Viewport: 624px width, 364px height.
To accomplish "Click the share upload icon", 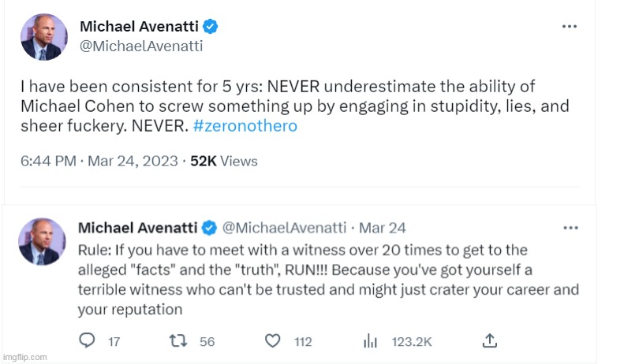I will click(490, 340).
